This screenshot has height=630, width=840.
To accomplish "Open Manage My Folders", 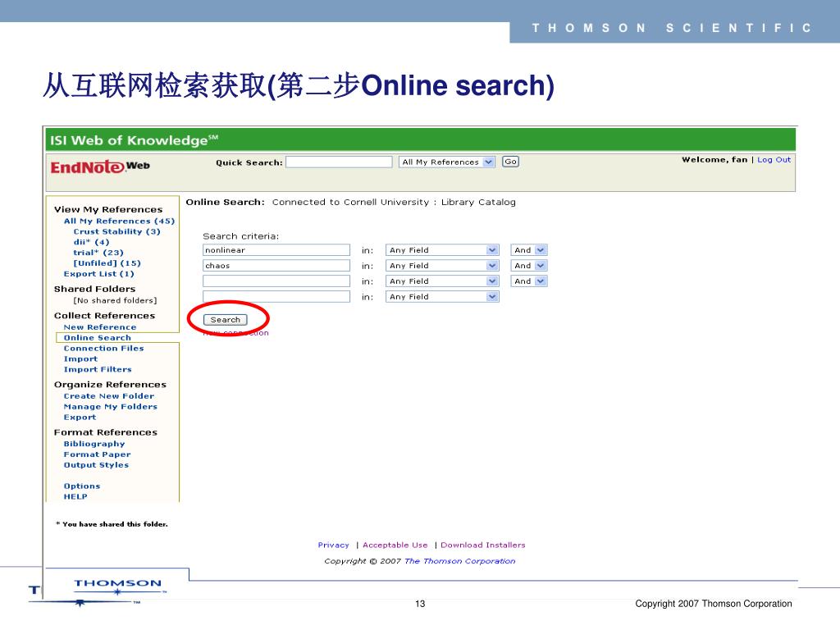I will [111, 407].
